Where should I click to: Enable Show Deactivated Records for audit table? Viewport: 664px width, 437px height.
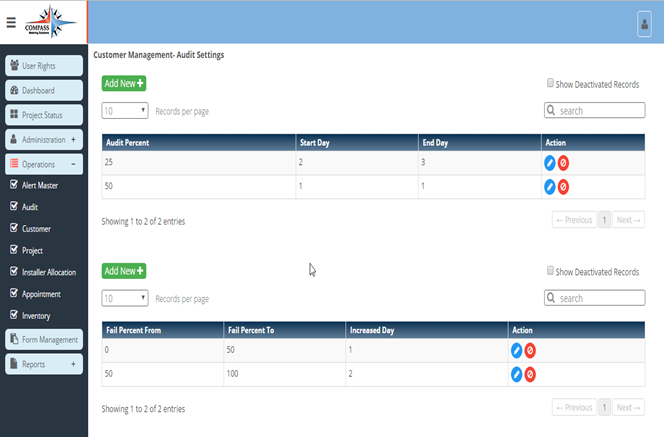(x=551, y=84)
